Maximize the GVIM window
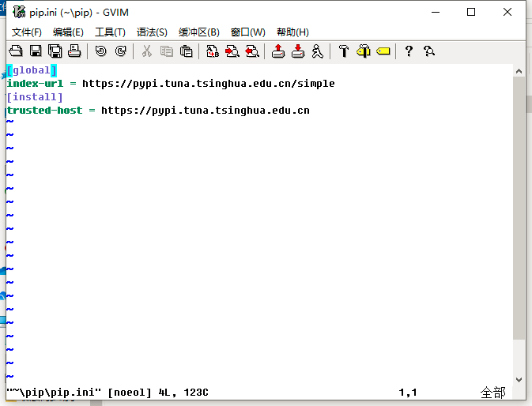The image size is (532, 406). [x=471, y=12]
